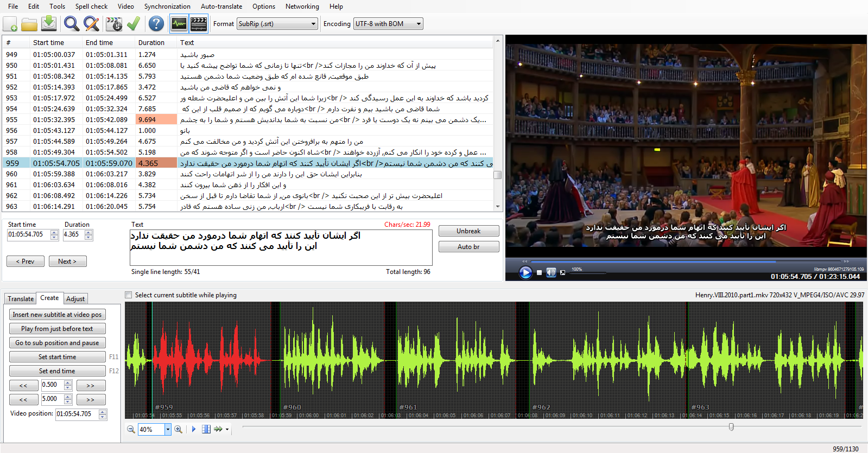This screenshot has width=868, height=453.
Task: Open the Tools menu
Action: [x=57, y=7]
